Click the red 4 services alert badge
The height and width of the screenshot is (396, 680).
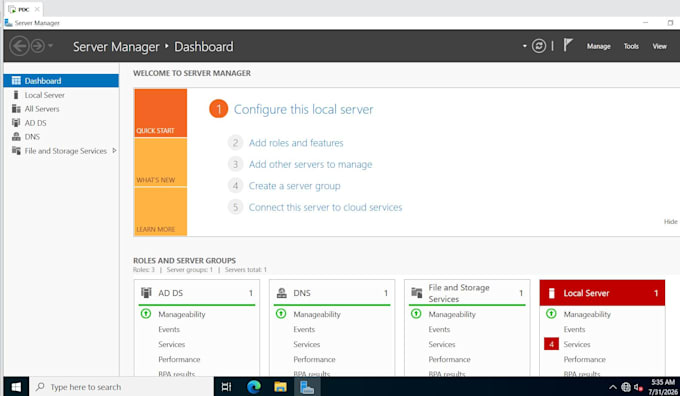tap(551, 344)
